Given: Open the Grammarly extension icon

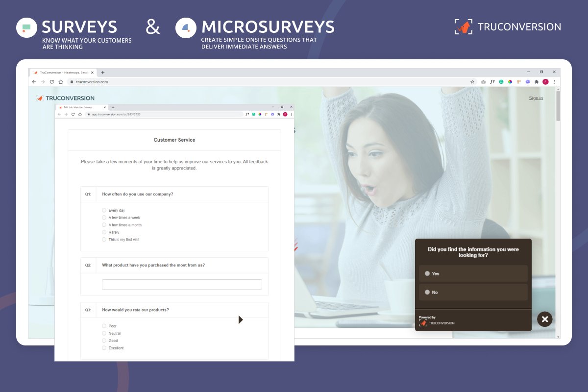Looking at the screenshot, I should (501, 82).
